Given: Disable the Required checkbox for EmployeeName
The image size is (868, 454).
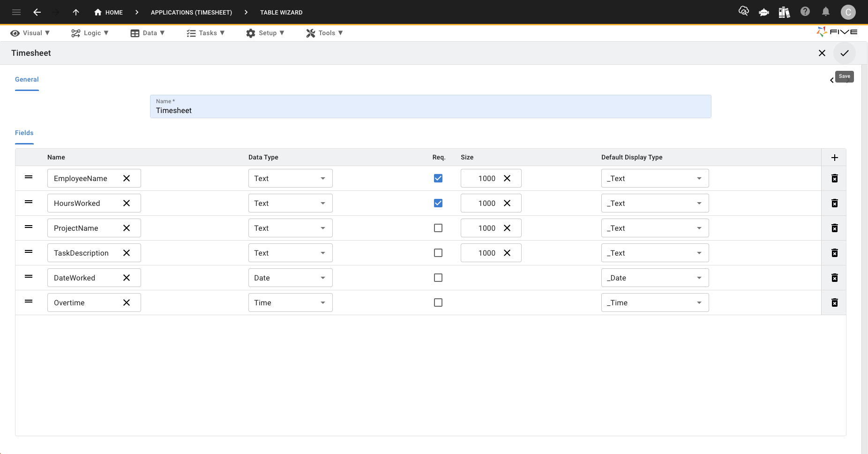Looking at the screenshot, I should click(x=438, y=178).
